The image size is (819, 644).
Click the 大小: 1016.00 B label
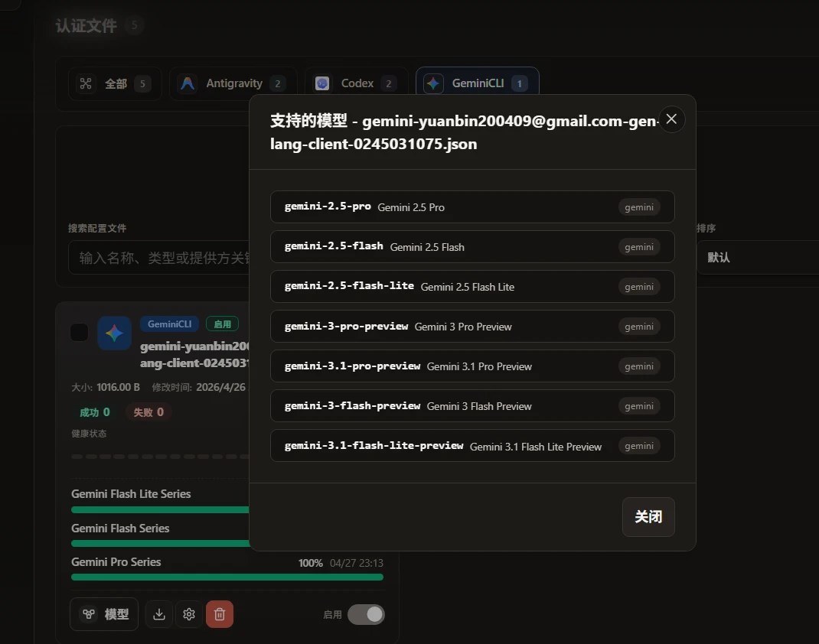[x=106, y=387]
